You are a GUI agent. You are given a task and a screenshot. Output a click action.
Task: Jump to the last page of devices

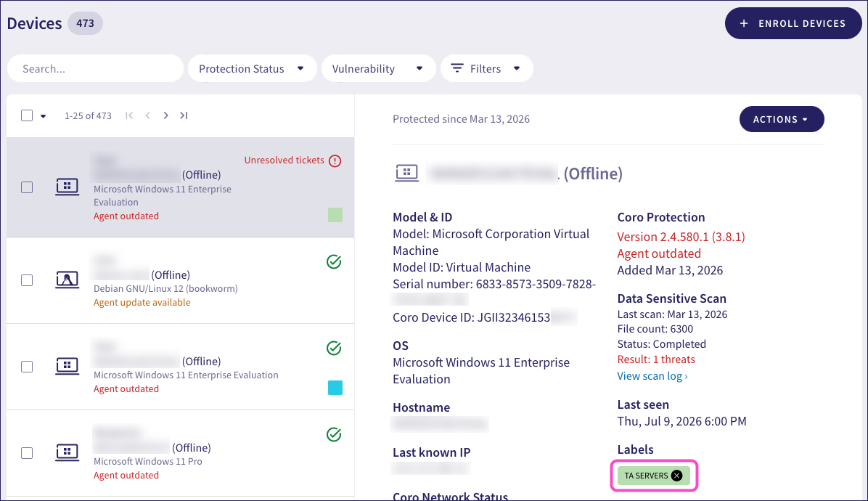coord(184,115)
